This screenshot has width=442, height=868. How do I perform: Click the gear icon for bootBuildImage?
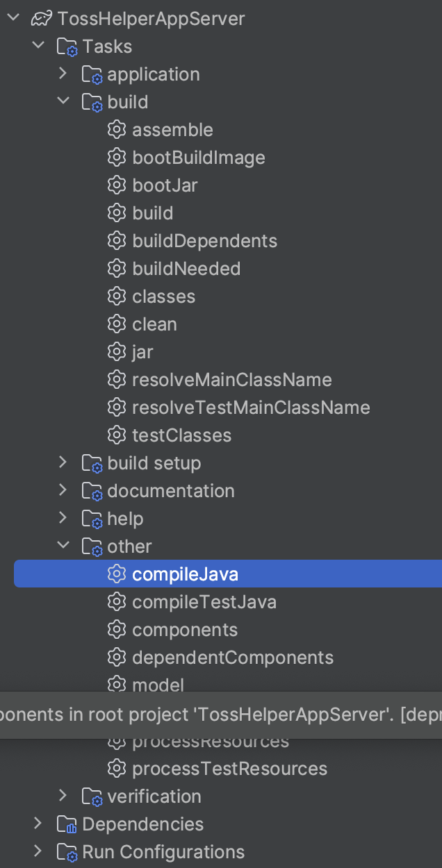(x=116, y=158)
